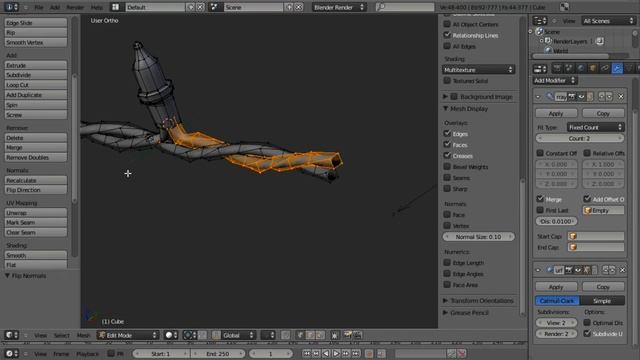Toggle Subsurf modifier viewport eye icon
The height and width of the screenshot is (360, 640).
coord(578,270)
